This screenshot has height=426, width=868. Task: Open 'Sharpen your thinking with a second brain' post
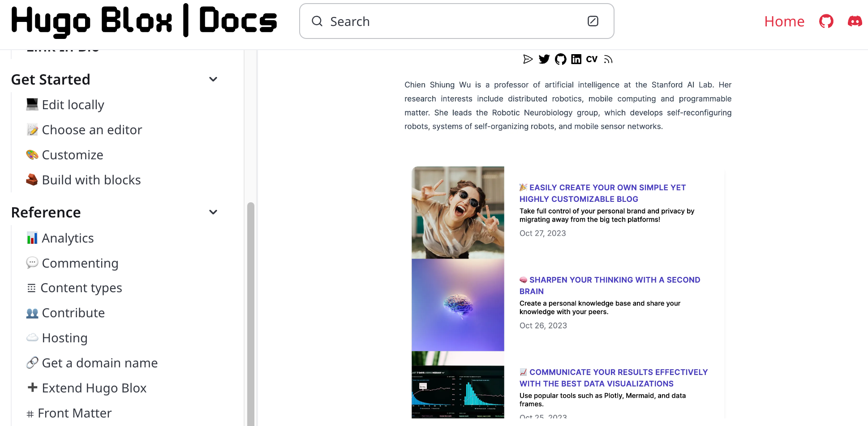point(610,285)
